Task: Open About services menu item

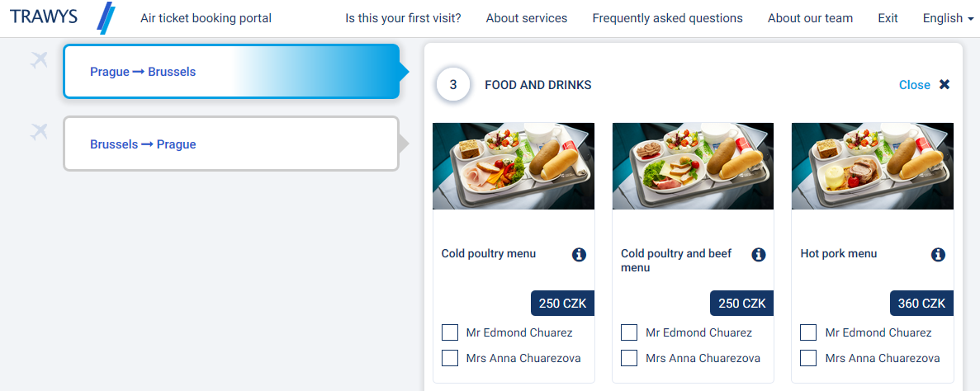Action: (x=527, y=18)
